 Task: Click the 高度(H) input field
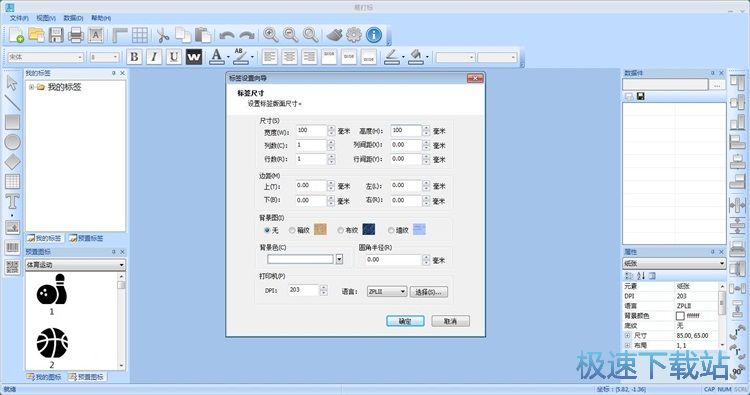[x=406, y=131]
